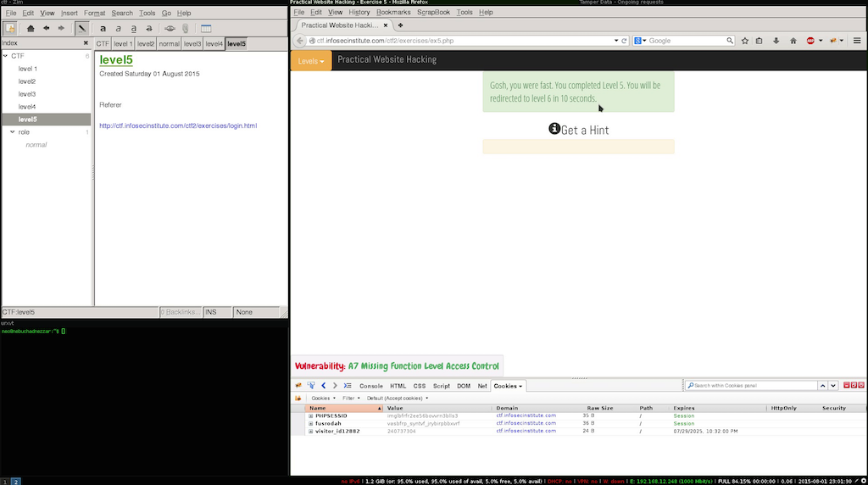The width and height of the screenshot is (868, 485).
Task: Collapse the CTF tree node
Action: (6, 56)
